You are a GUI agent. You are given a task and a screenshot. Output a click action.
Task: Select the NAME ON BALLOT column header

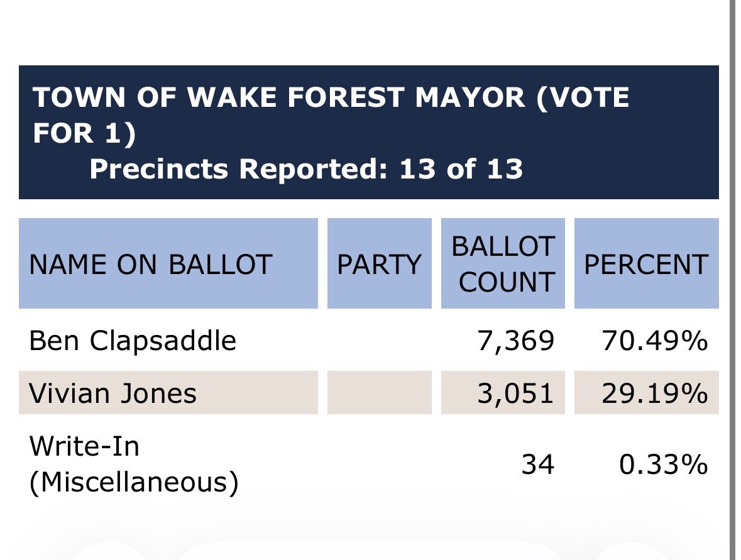point(151,264)
